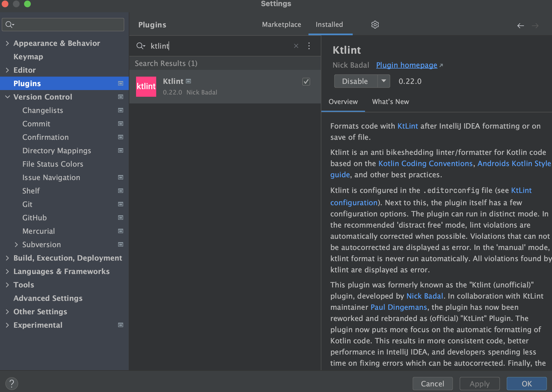The image size is (552, 392).
Task: Click project-level icon beside Directory Mappings
Action: point(121,150)
